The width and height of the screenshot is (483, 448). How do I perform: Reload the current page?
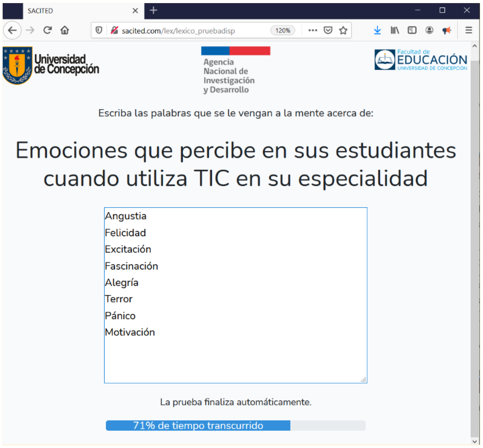tap(47, 31)
